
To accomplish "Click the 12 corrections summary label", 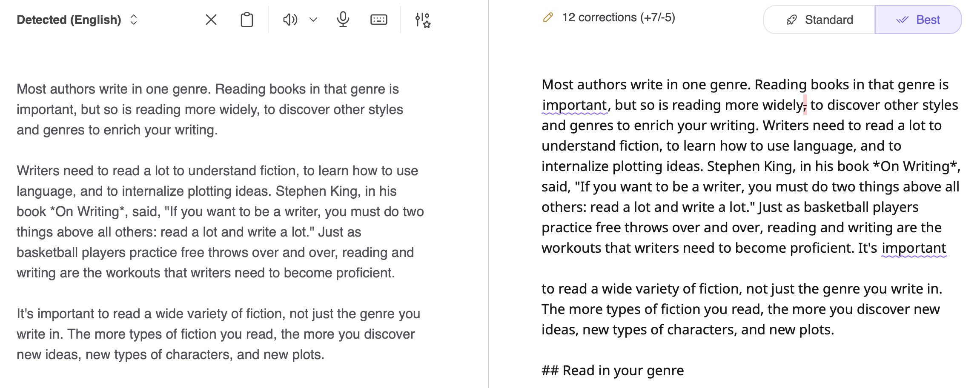I will (618, 17).
